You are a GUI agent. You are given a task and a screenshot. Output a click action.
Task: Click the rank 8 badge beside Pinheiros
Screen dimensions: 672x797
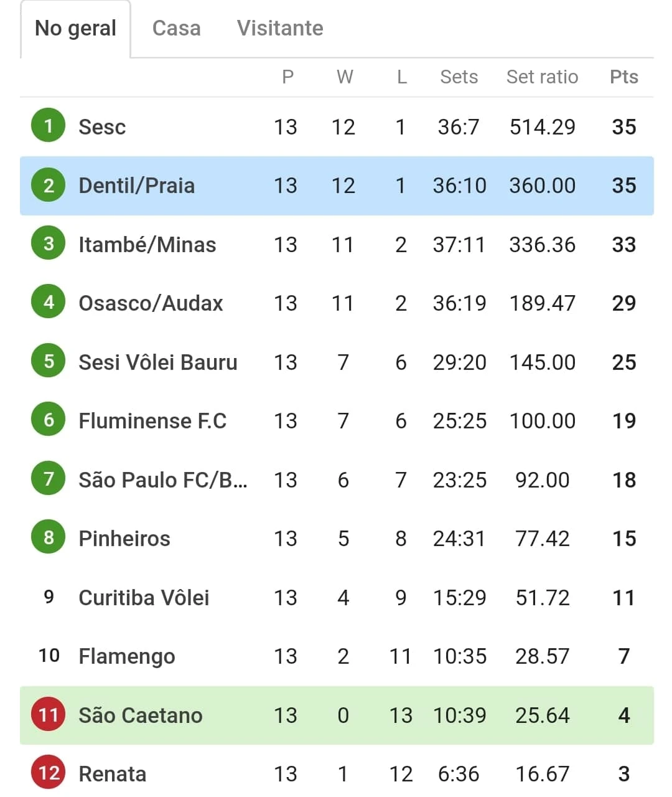tap(49, 537)
